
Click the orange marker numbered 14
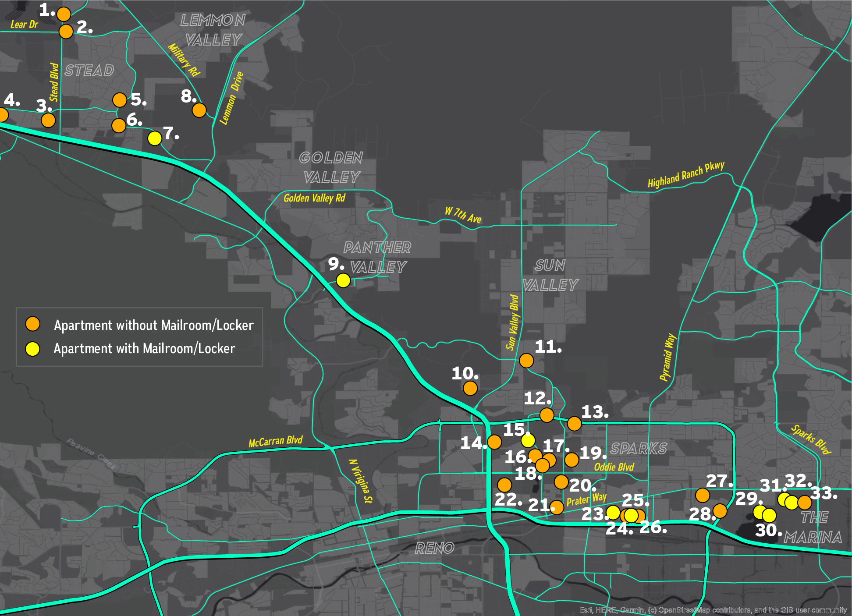coord(494,442)
